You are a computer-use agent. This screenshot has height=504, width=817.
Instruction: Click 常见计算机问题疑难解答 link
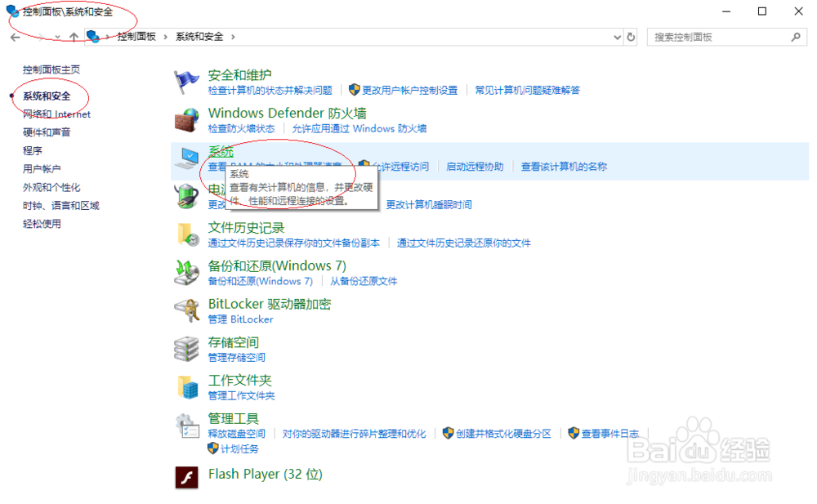pos(527,90)
